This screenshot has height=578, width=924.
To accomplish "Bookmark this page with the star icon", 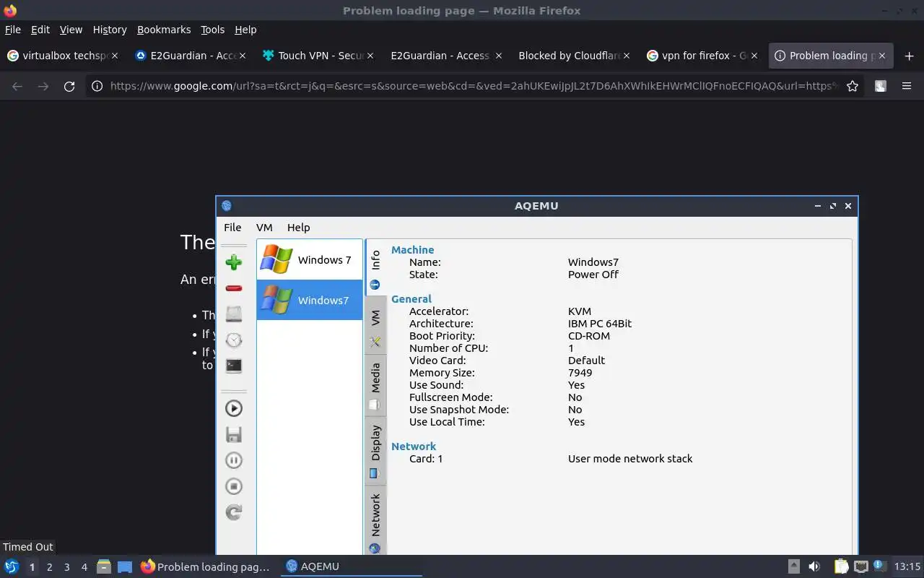I will pyautogui.click(x=853, y=86).
